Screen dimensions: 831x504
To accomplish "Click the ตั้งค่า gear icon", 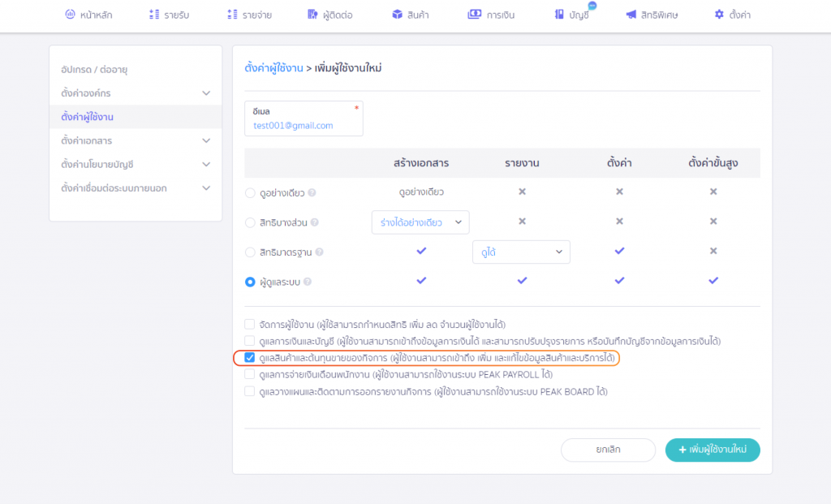I will [x=719, y=15].
